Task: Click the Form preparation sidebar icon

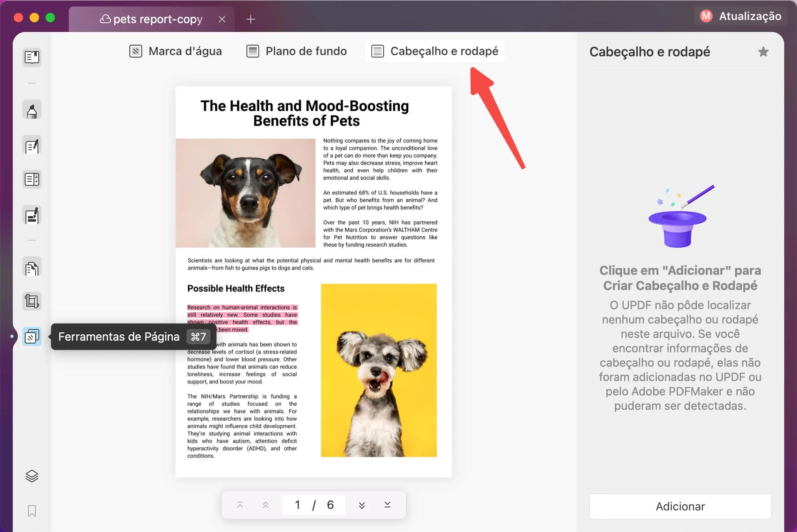Action: tap(32, 179)
